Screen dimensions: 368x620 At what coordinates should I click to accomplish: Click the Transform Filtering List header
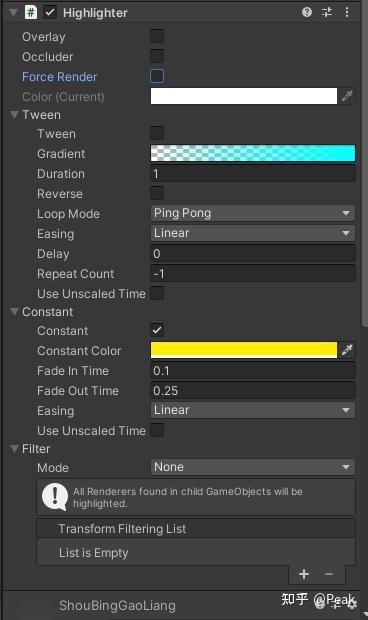196,529
